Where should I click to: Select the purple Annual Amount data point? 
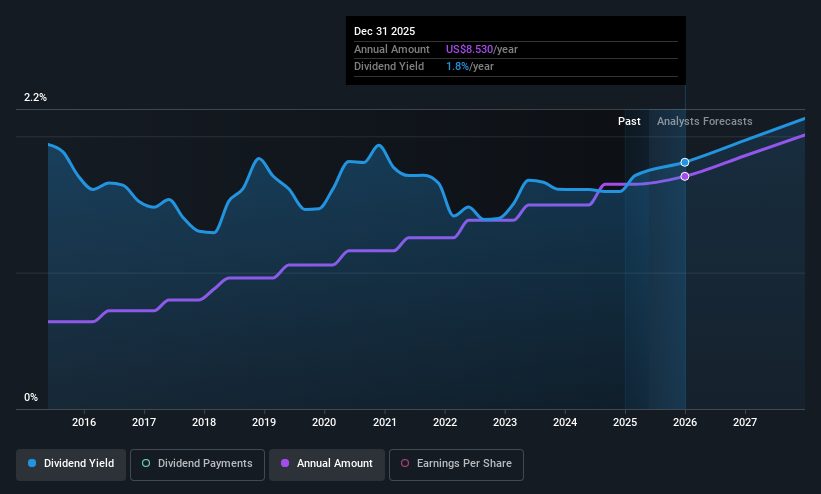click(x=685, y=177)
